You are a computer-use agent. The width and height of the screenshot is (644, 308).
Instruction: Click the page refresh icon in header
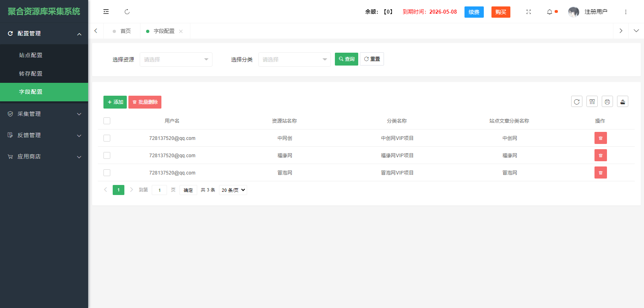(127, 12)
